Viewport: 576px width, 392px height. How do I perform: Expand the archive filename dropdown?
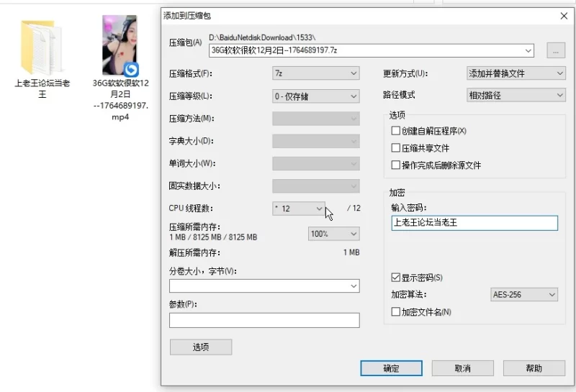tap(529, 50)
